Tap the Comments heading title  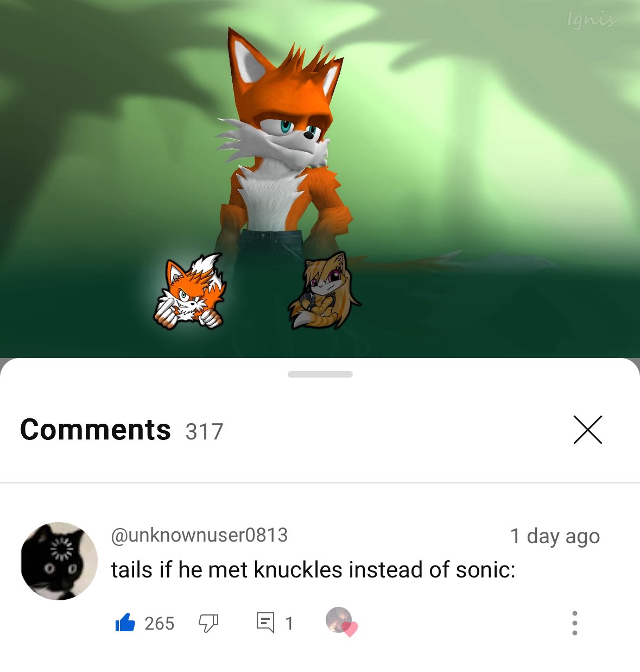[96, 430]
